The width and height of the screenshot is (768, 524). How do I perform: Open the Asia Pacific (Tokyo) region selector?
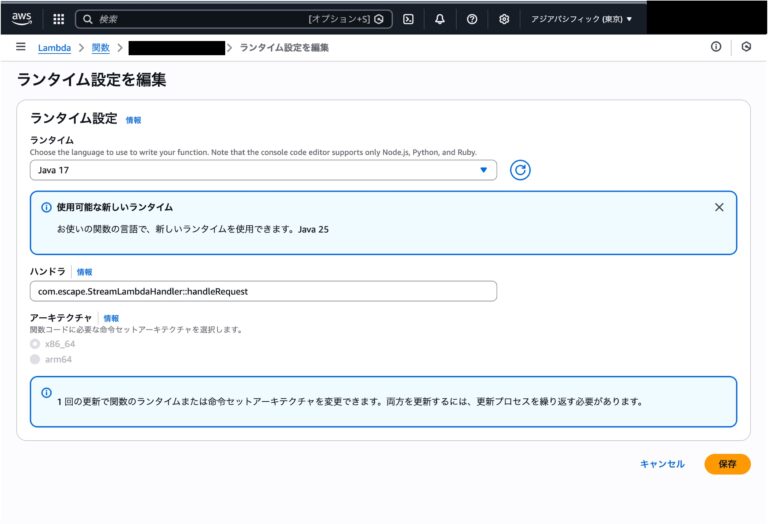pyautogui.click(x=581, y=19)
